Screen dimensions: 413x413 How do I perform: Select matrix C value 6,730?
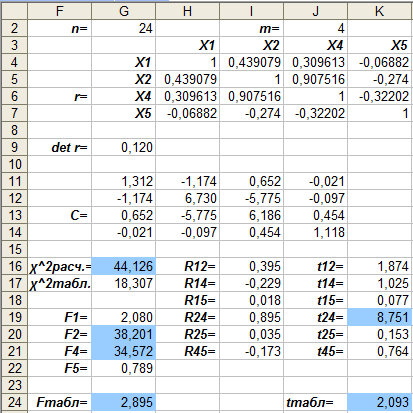point(187,198)
